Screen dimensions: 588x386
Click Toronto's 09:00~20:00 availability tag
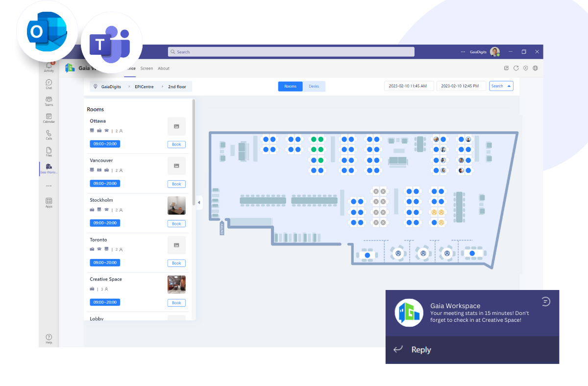[x=105, y=263]
